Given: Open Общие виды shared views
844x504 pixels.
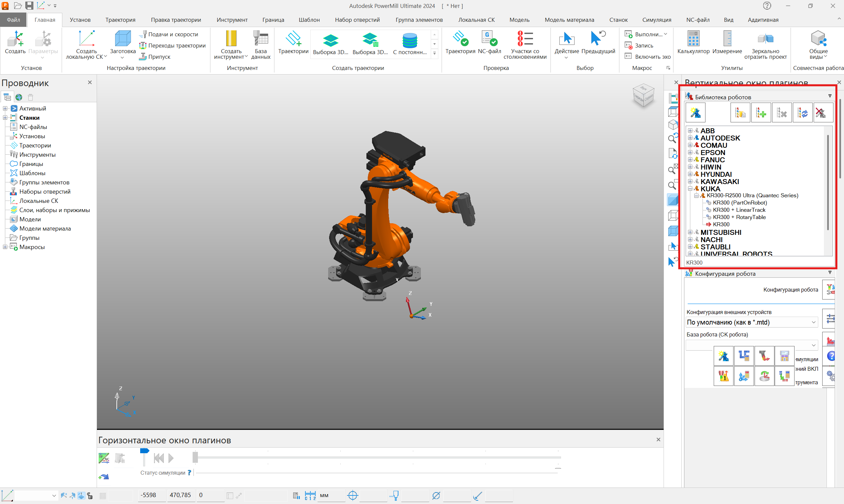Looking at the screenshot, I should (818, 44).
